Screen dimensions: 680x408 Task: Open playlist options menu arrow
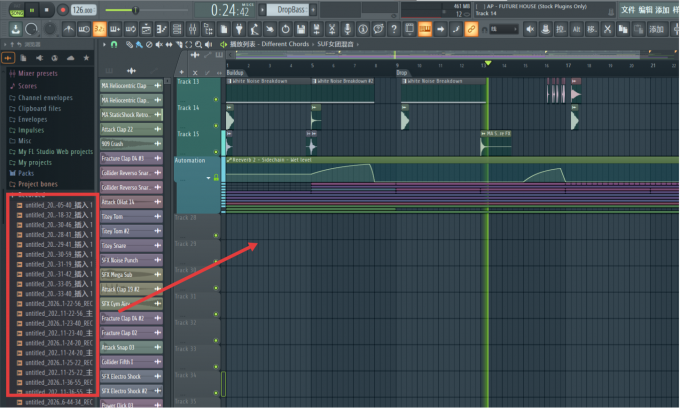point(104,44)
